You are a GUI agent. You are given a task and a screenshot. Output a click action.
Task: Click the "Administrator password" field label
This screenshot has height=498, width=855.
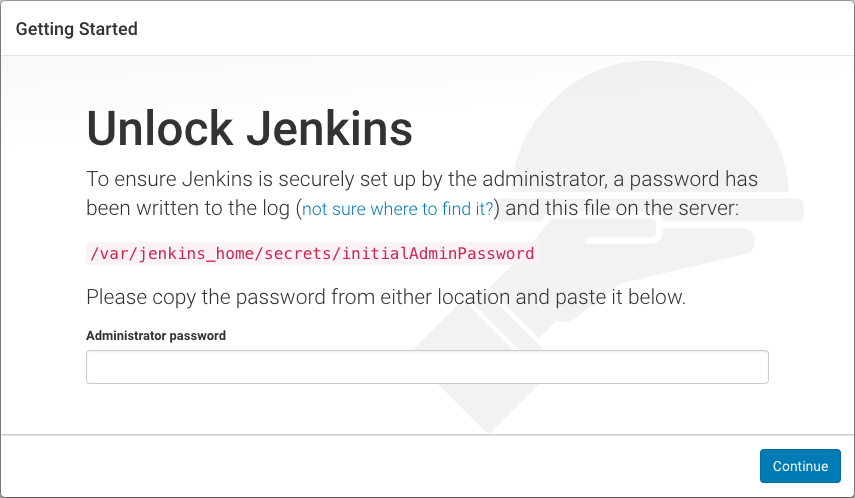[156, 336]
